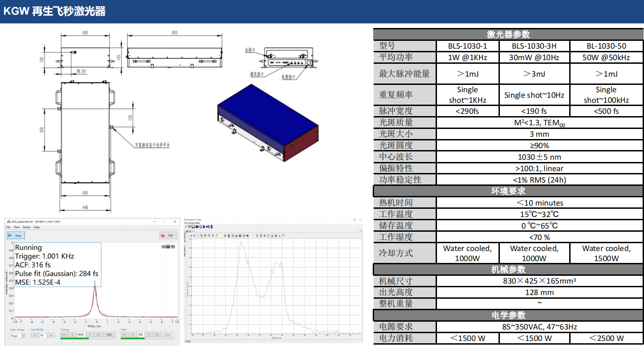Open the Help menu in APE pulseLink
644x346 pixels.
click(x=37, y=227)
